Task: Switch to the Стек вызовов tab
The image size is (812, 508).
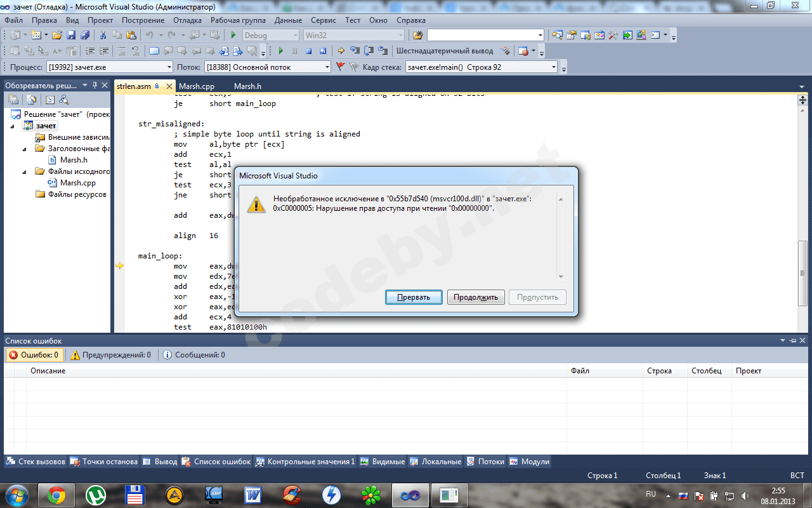Action: pyautogui.click(x=36, y=462)
